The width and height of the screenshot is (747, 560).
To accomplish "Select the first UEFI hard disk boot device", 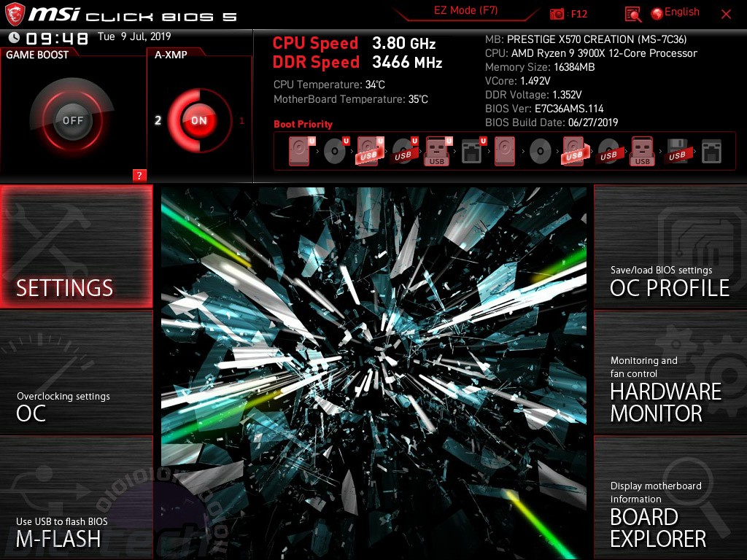I will click(301, 152).
